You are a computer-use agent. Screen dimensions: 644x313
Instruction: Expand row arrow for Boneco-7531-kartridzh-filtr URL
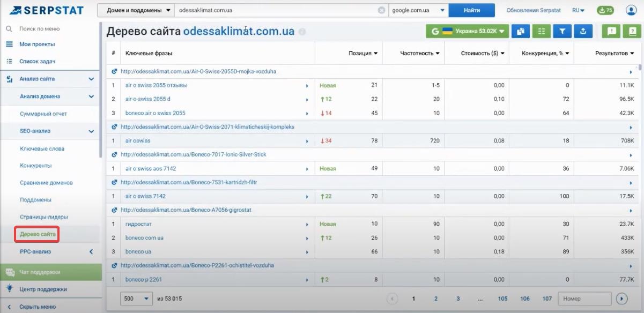tap(631, 183)
